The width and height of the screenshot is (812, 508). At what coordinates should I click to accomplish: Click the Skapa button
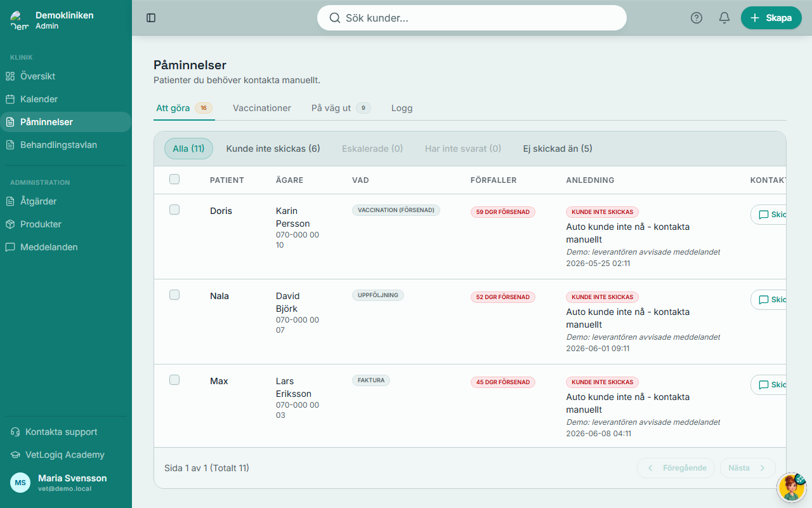pos(771,18)
